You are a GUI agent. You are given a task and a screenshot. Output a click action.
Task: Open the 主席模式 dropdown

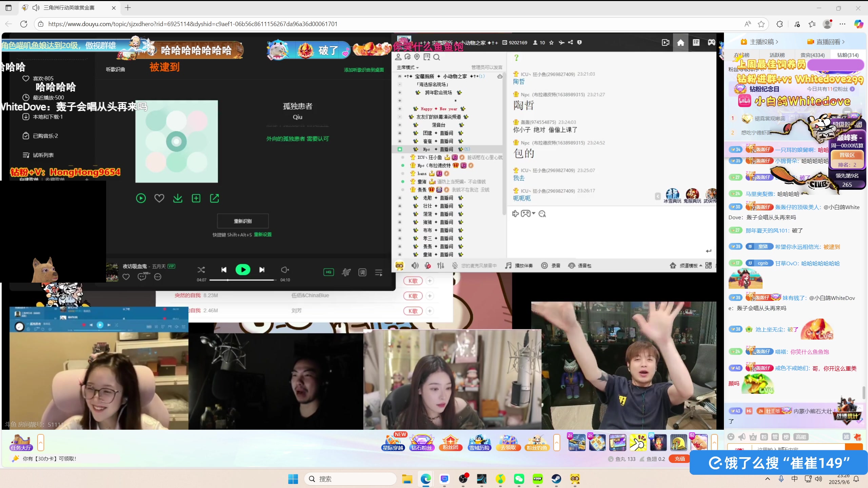point(408,67)
